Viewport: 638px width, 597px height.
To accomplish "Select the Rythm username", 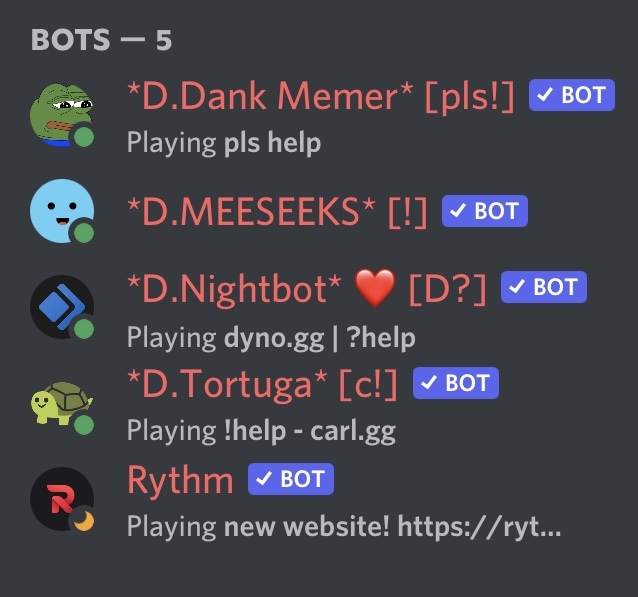I will coord(180,481).
